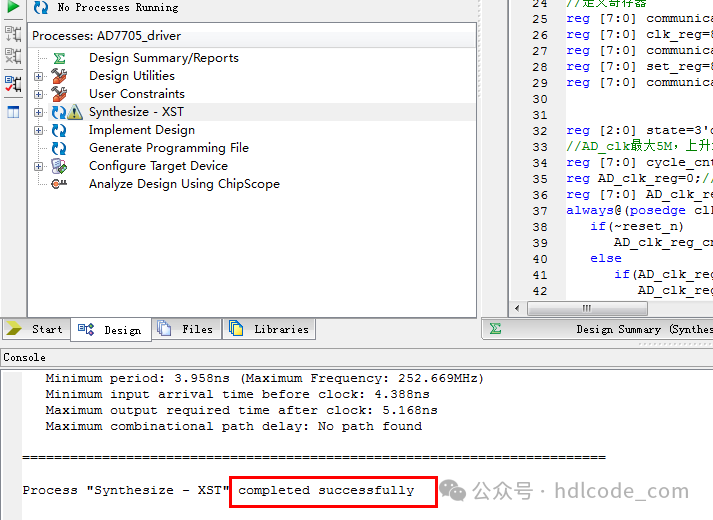Click the comment on line 33 //AD_clk
Image resolution: width=713 pixels, height=520 pixels.
(639, 146)
